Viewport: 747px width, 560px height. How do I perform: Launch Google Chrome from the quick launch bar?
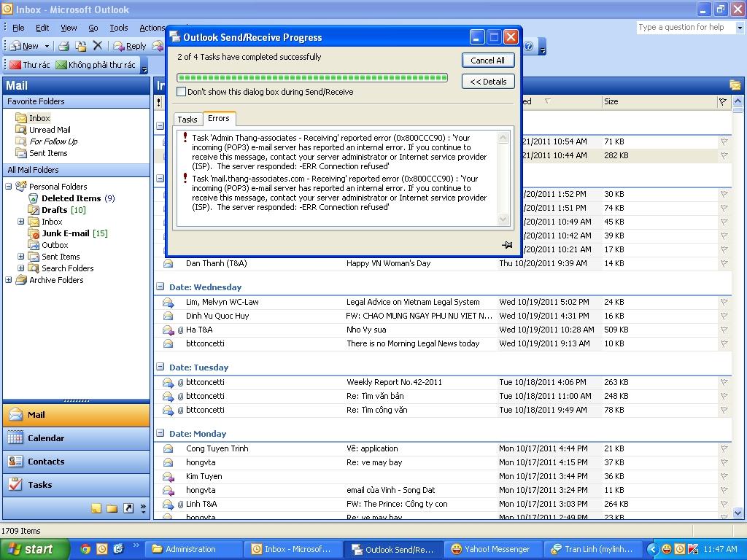85,549
